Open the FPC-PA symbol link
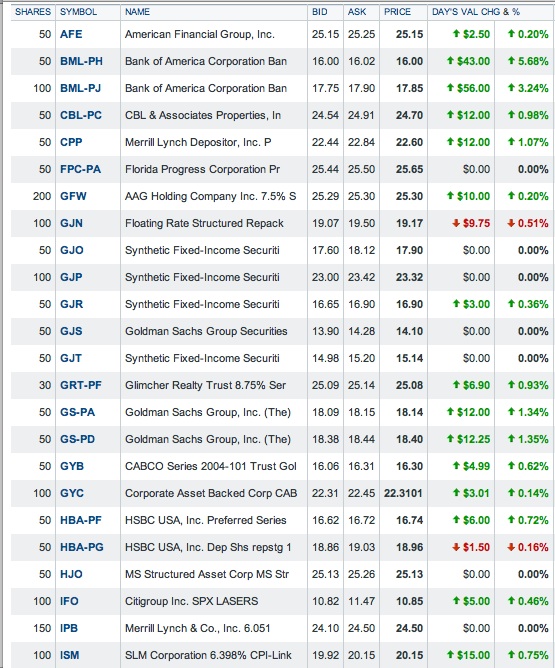Screen dimensions: 555x668 tap(81, 169)
